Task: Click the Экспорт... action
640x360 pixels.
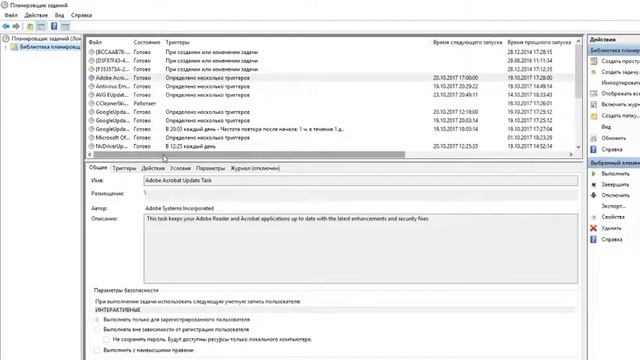Action: coord(613,207)
